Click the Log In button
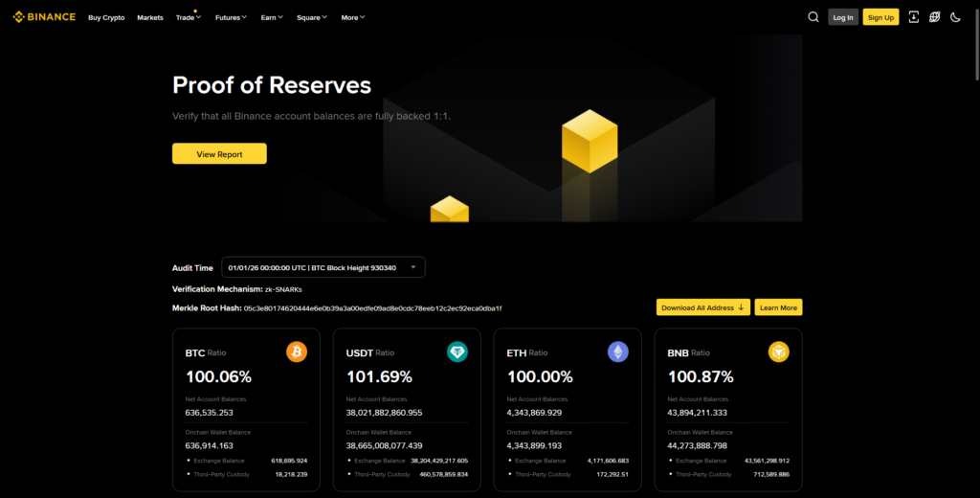This screenshot has width=980, height=498. point(842,17)
